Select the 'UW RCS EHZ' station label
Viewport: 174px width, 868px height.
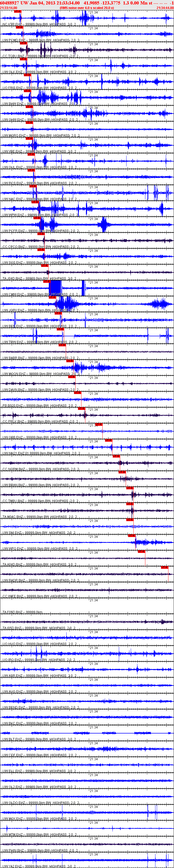[x=12, y=183]
